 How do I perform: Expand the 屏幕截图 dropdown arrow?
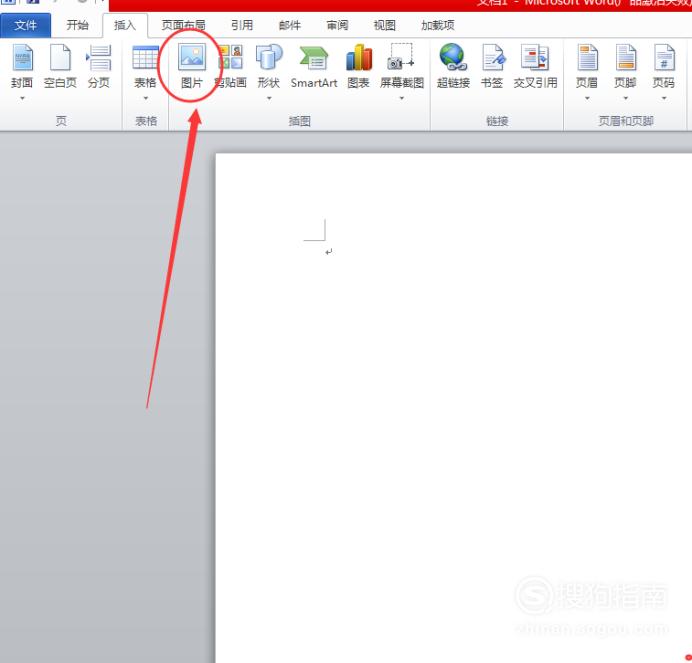point(402,98)
